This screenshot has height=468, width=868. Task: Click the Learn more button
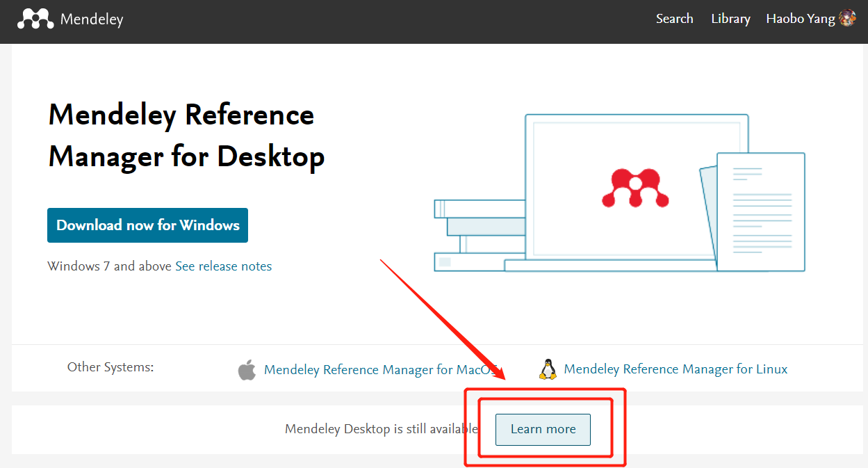[543, 429]
